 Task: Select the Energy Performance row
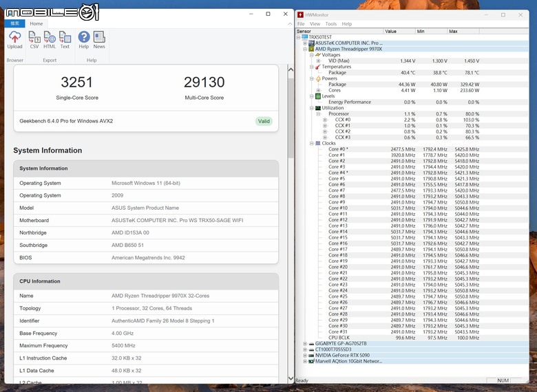click(412, 102)
